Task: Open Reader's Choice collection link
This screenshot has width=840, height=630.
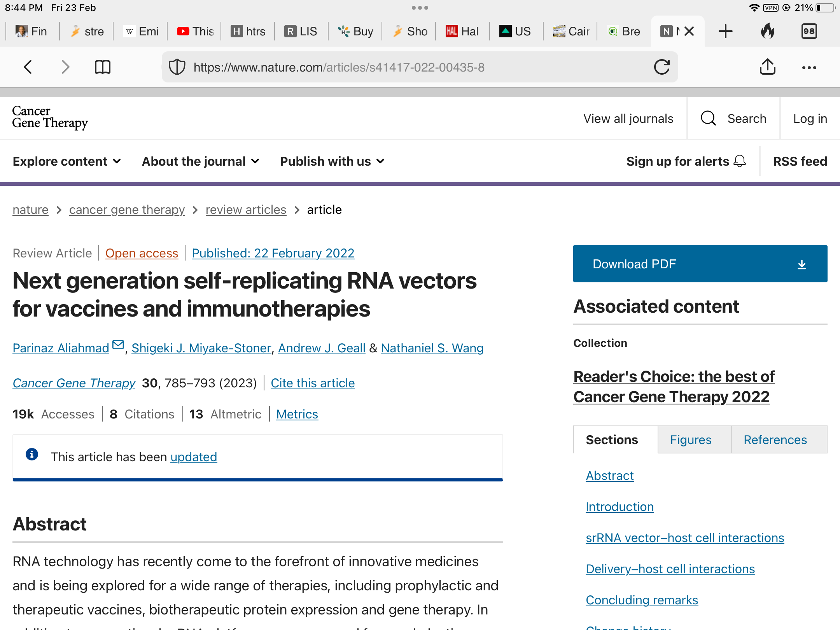Action: tap(674, 387)
